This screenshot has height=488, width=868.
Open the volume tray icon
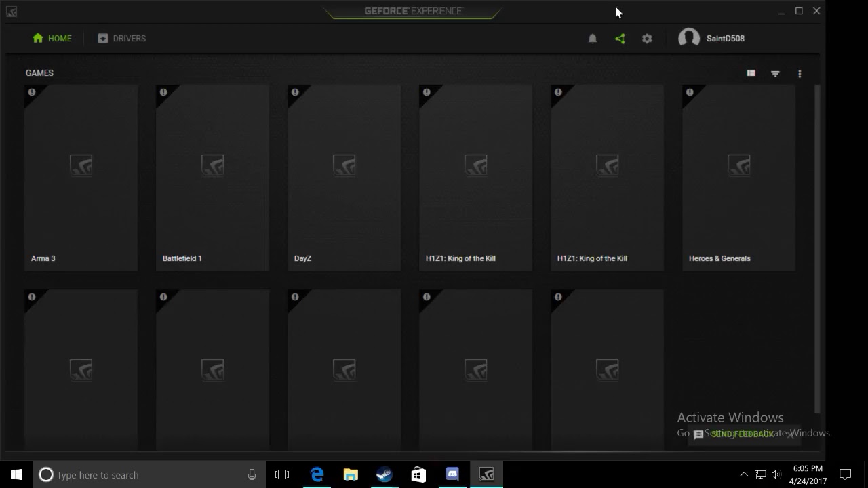coord(776,474)
